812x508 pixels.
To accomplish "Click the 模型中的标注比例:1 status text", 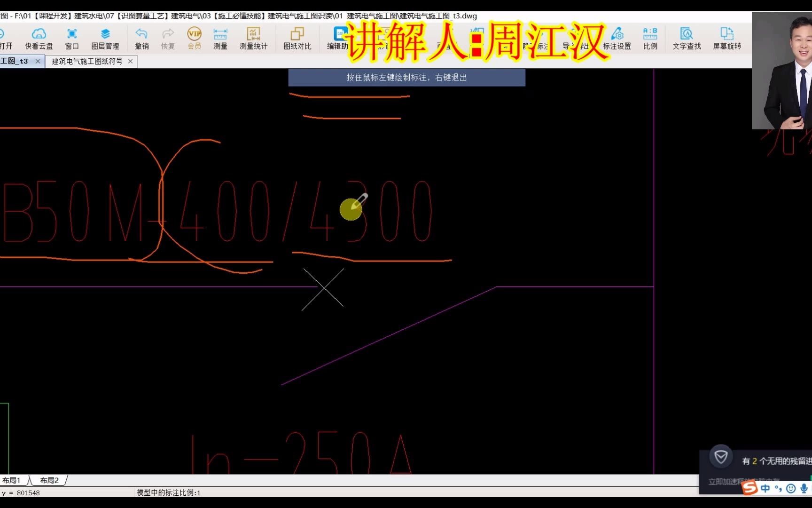I will (x=169, y=492).
